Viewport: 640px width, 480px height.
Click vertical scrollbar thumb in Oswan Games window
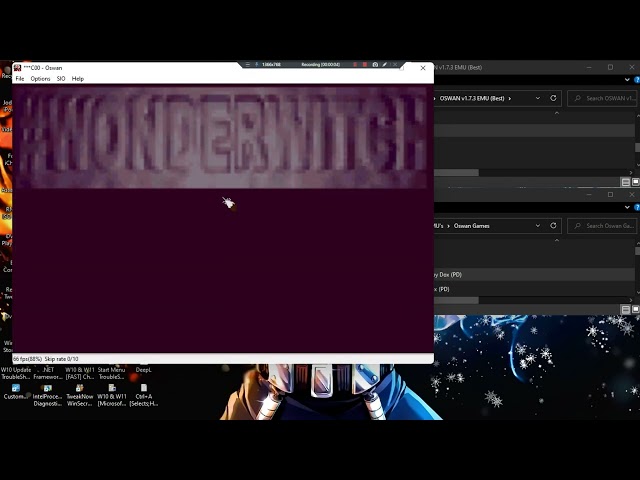pos(638,251)
